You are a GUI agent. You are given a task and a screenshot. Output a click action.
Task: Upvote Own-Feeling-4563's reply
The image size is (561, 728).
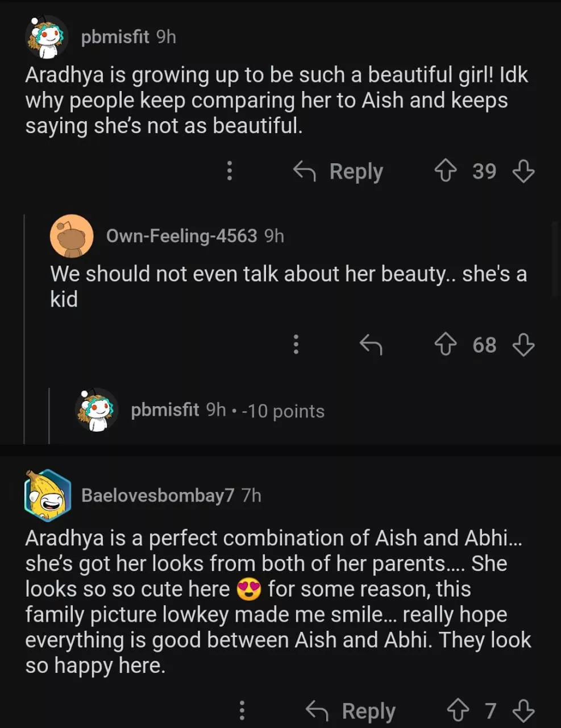[446, 345]
